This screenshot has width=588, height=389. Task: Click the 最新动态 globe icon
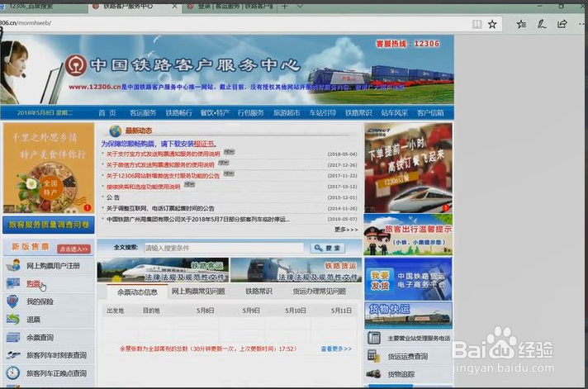(x=116, y=131)
